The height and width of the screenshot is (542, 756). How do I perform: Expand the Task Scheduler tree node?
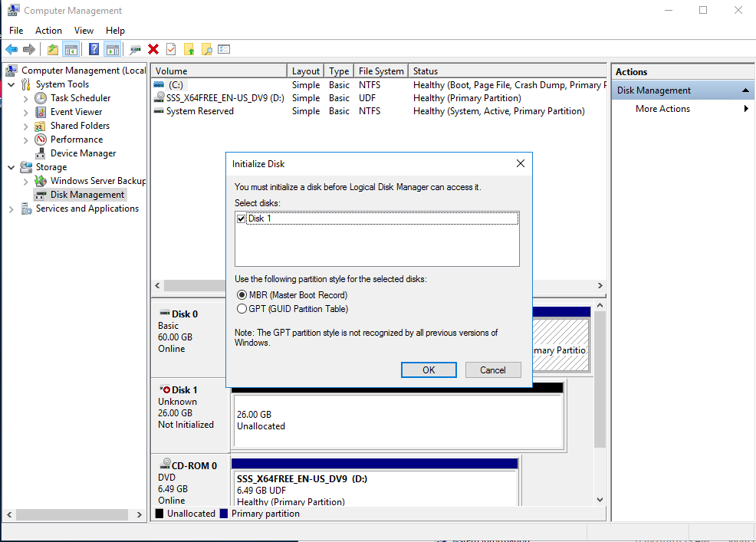point(26,98)
